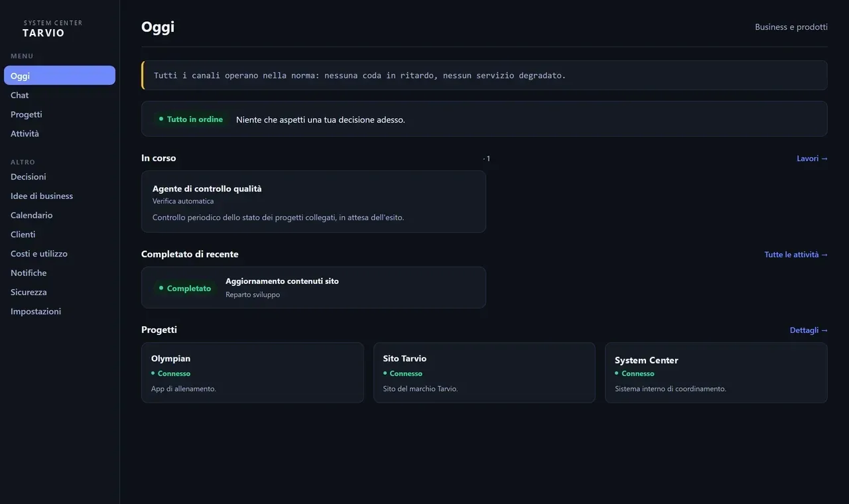849x504 pixels.
Task: Select Attività in the sidebar menu
Action: point(60,133)
